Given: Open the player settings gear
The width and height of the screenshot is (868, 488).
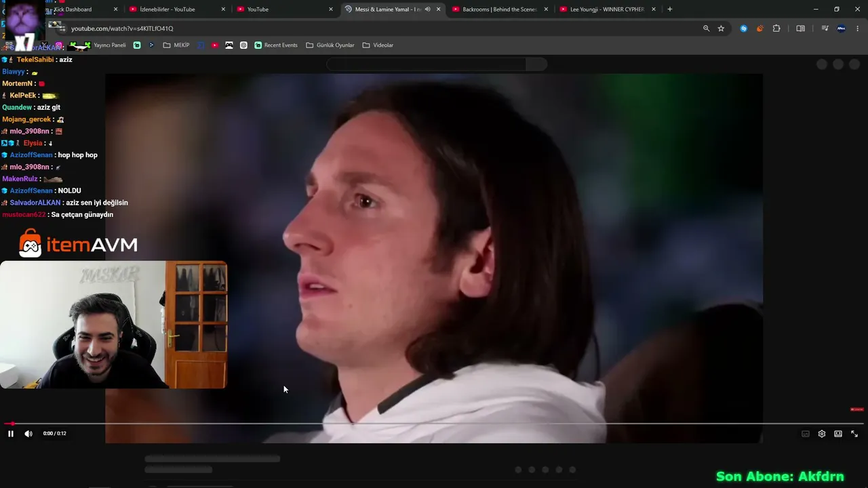Looking at the screenshot, I should point(822,434).
